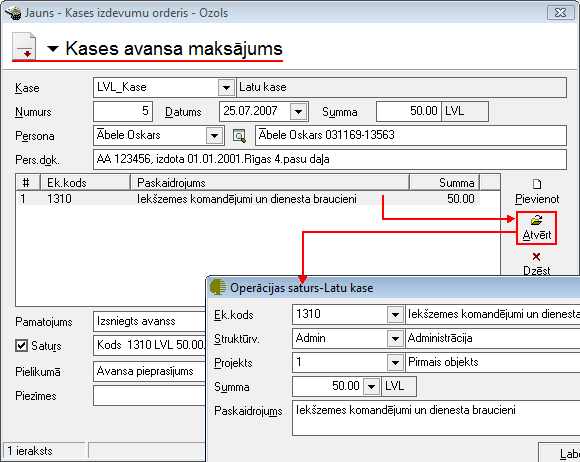The image size is (580, 462).
Task: Expand the Struktūrv. dropdown
Action: pos(395,339)
